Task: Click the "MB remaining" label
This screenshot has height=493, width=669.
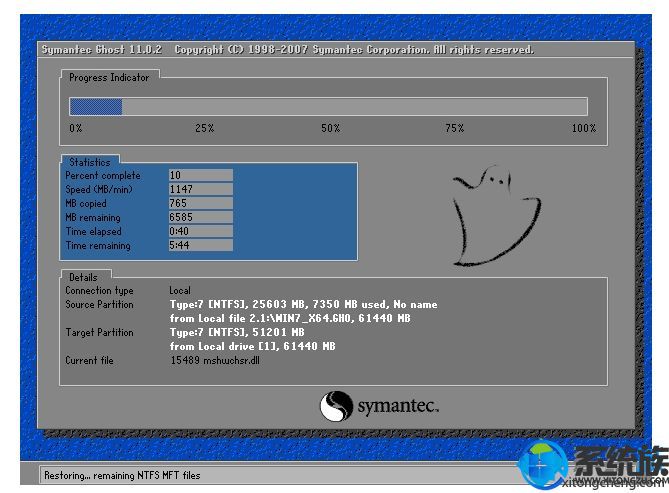Action: (93, 218)
